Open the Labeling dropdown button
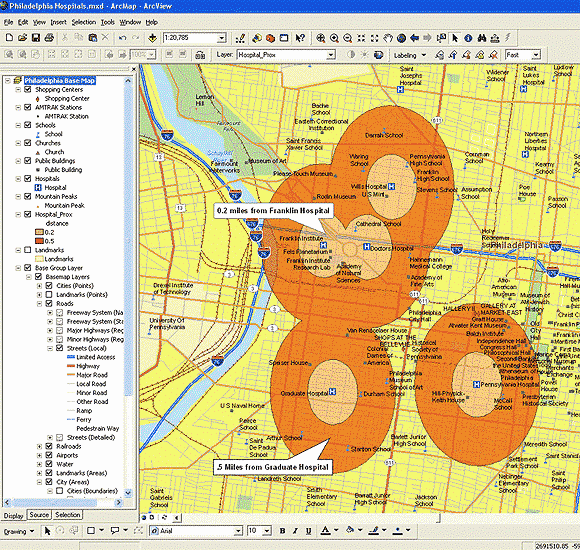 coord(409,55)
